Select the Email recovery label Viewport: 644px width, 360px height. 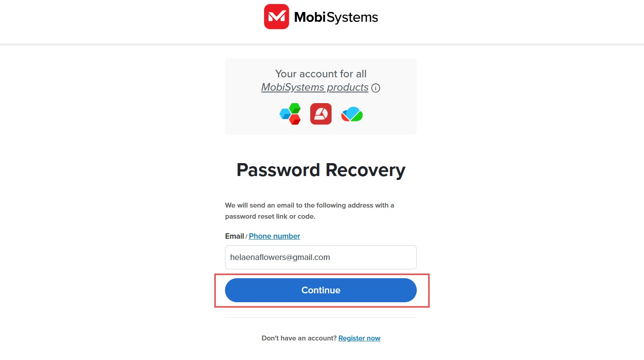click(234, 236)
